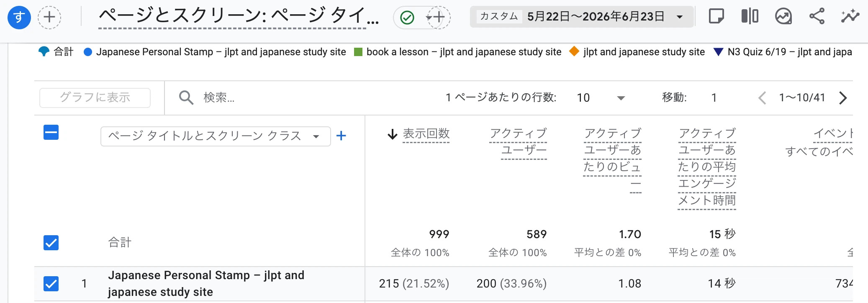The image size is (868, 303).
Task: Add a new comparison with the dashed plus icon
Action: (x=49, y=17)
